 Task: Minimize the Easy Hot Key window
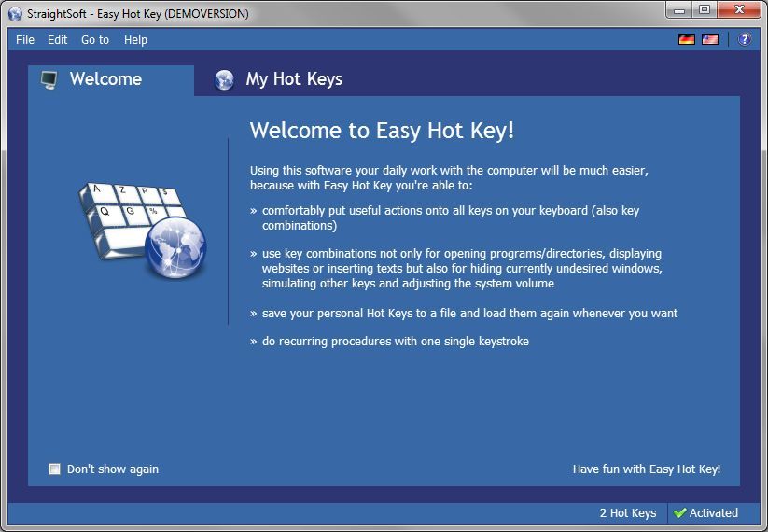coord(679,9)
